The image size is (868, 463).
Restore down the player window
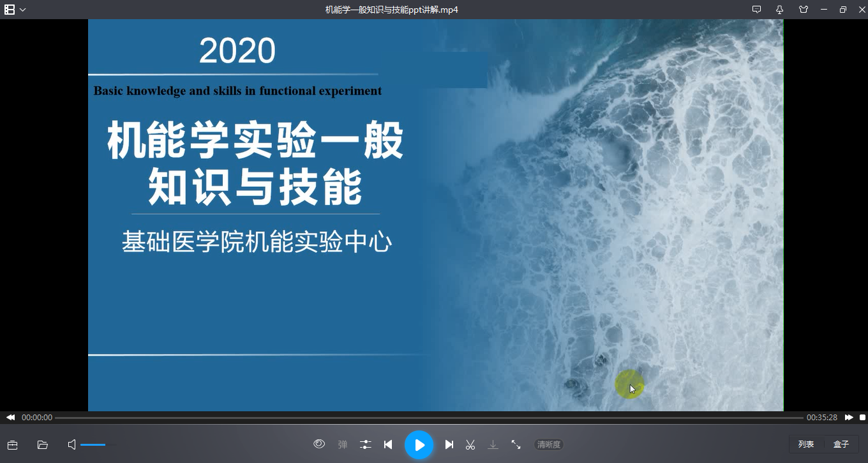coord(843,10)
